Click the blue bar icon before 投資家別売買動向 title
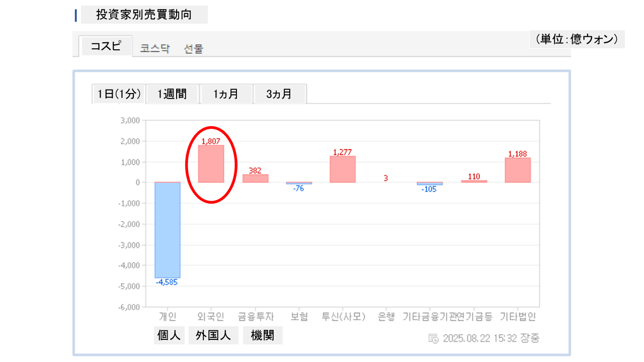644x362 pixels. tap(76, 15)
